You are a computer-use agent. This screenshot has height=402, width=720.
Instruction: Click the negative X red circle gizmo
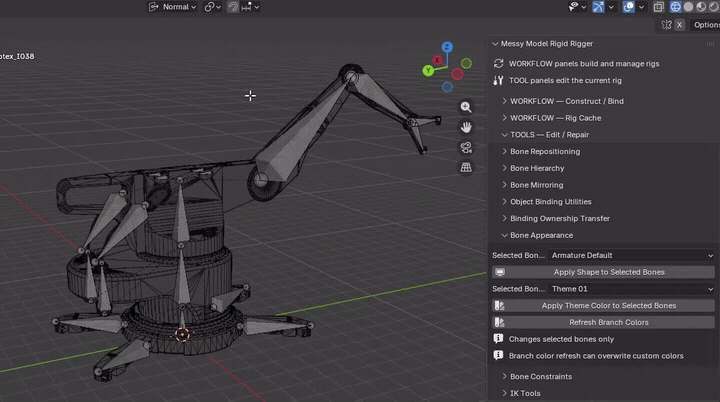pos(457,74)
